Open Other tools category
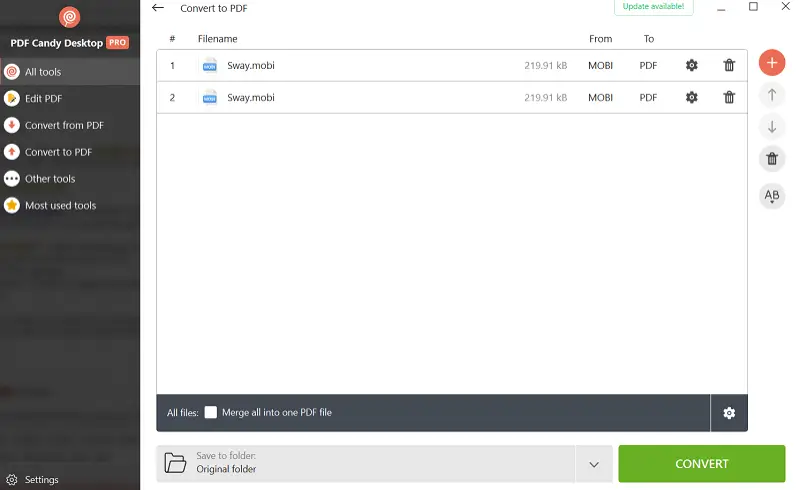800x490 pixels. [x=70, y=179]
